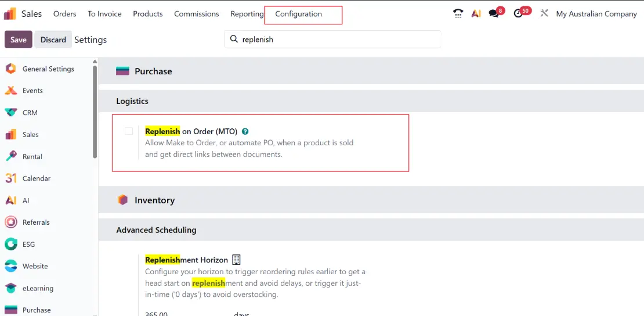Open the messages chat icon with 8 badge
The width and height of the screenshot is (644, 316).
click(x=494, y=13)
